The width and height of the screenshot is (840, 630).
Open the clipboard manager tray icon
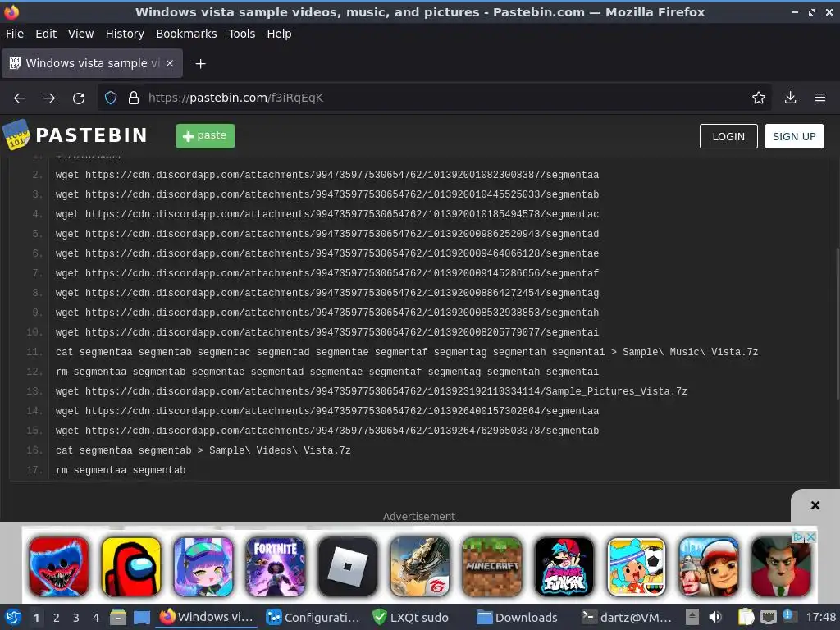pyautogui.click(x=746, y=618)
